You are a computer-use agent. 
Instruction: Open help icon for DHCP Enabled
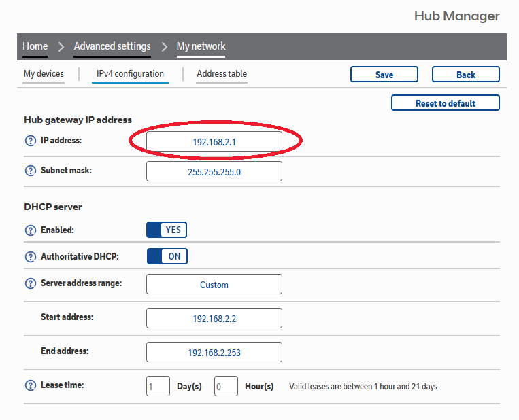click(x=31, y=230)
